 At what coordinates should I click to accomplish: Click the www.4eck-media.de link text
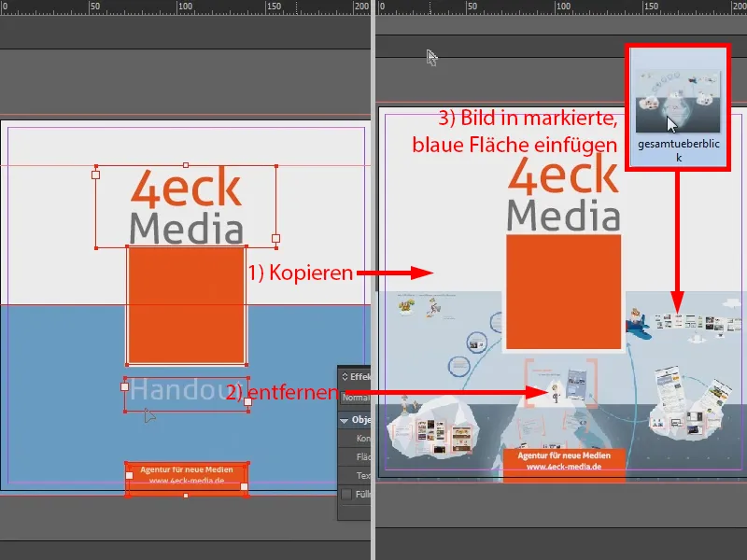coord(186,482)
